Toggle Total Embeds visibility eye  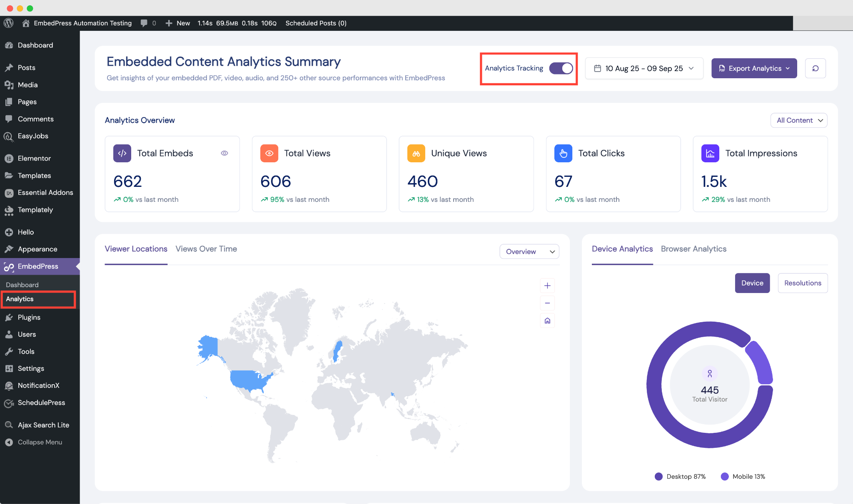(224, 153)
